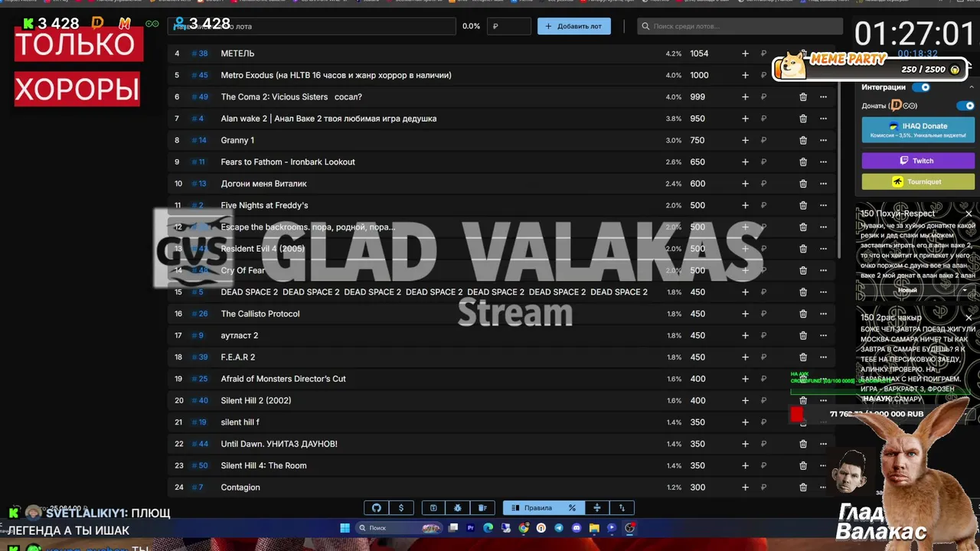Click the 1054 amount on МЕТЕЛЬ row
Viewport: 980px width, 551px height.
click(x=699, y=54)
